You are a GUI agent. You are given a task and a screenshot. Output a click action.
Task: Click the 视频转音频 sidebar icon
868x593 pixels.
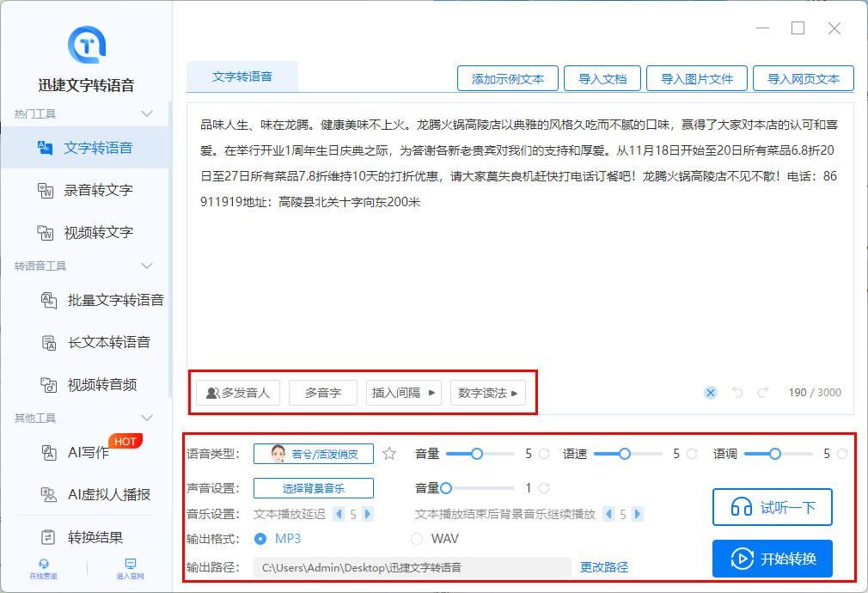coord(49,385)
